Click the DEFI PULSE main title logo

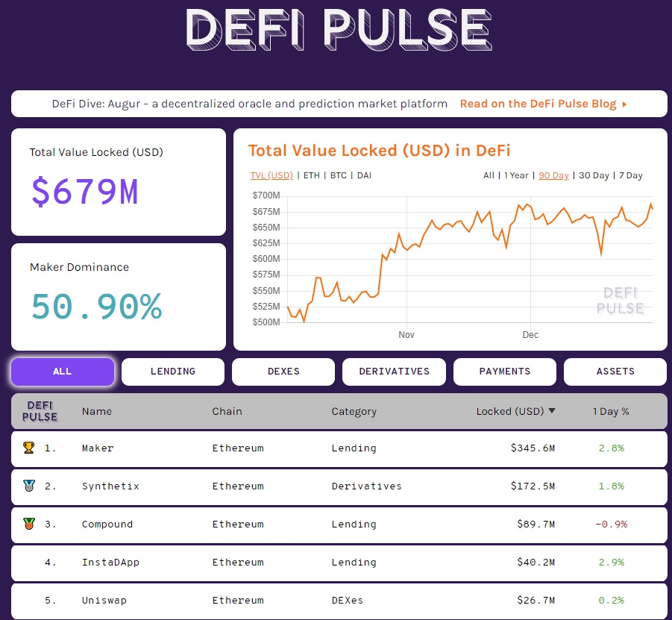(339, 30)
